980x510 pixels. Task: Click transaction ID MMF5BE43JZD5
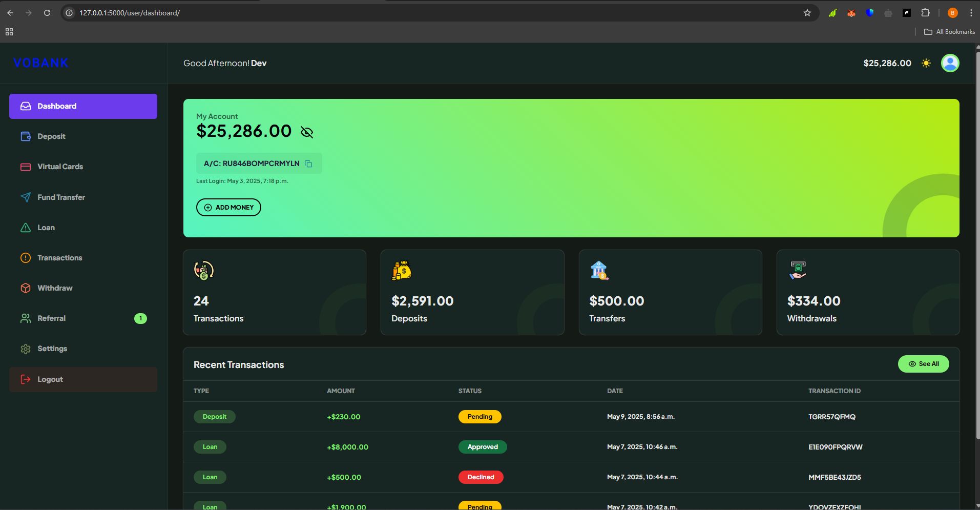835,477
